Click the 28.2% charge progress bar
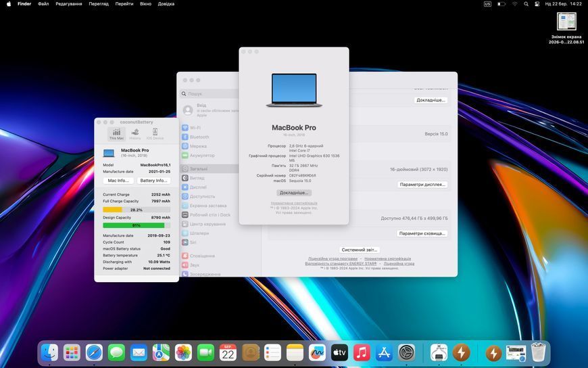This screenshot has height=368, width=588. tap(137, 210)
